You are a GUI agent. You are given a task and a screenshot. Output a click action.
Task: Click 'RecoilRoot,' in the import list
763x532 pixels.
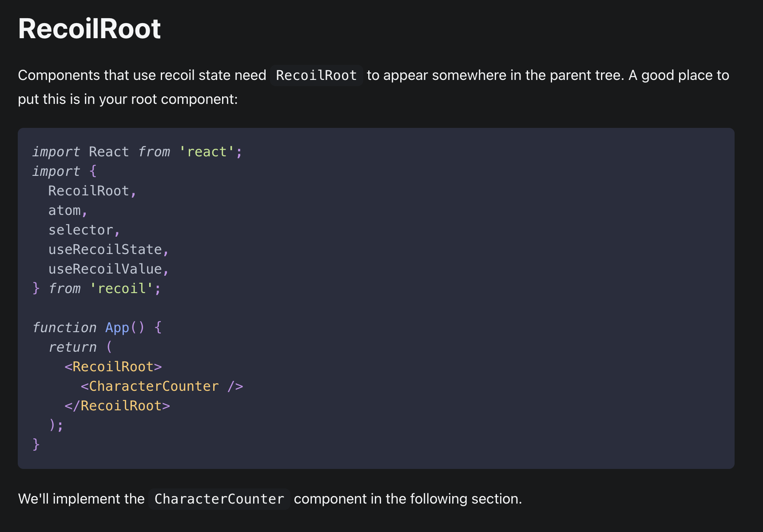pos(92,191)
